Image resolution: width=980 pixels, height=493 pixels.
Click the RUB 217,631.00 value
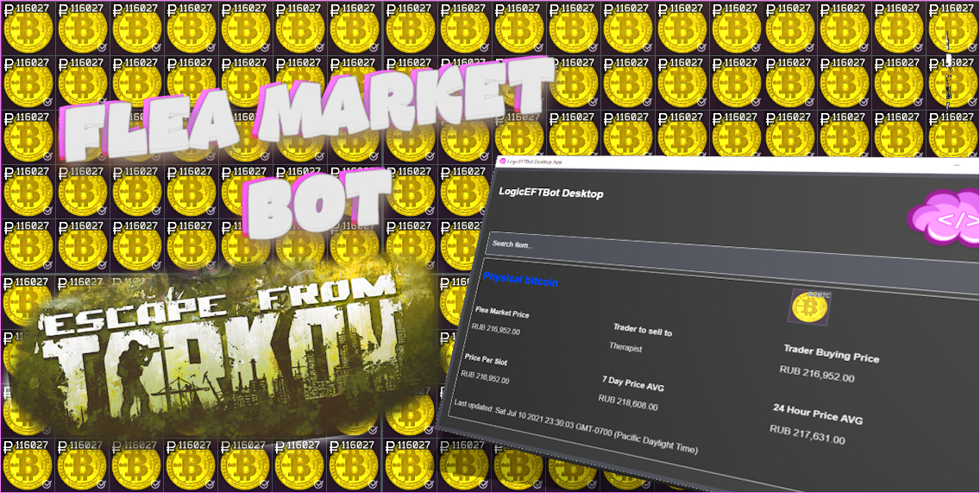pyautogui.click(x=807, y=435)
